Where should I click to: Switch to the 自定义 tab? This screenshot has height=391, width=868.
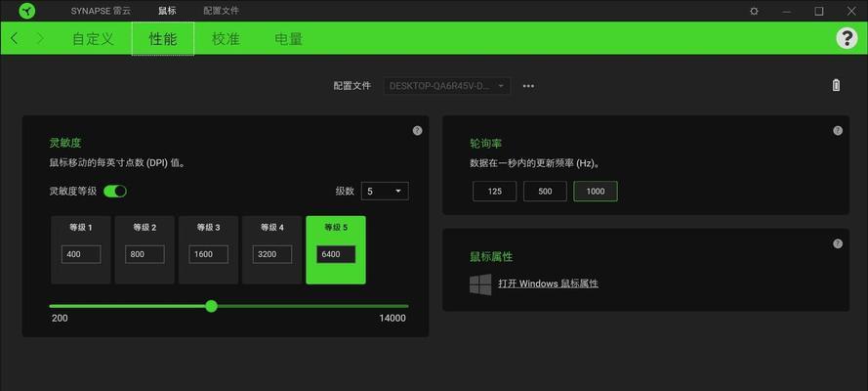(93, 39)
